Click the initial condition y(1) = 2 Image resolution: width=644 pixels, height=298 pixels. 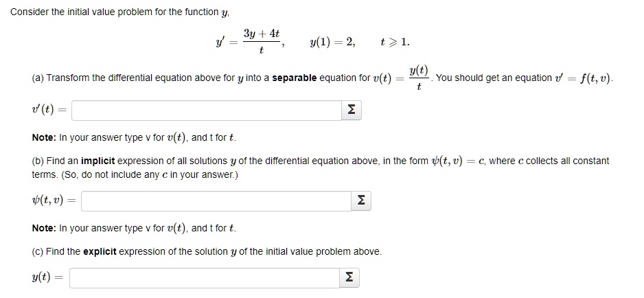(333, 43)
